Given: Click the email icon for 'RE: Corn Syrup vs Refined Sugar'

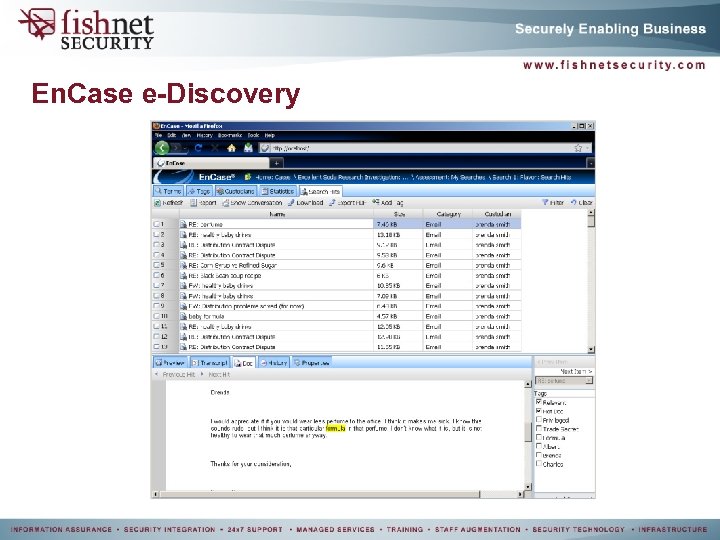Looking at the screenshot, I should pos(183,265).
